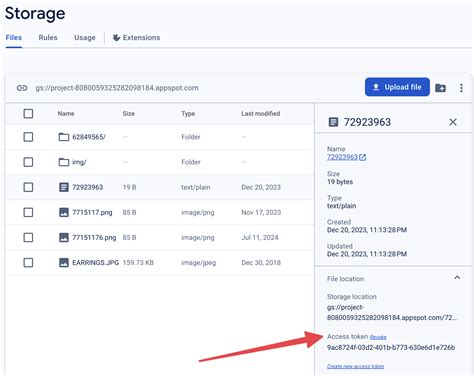474x376 pixels.
Task: Open the Extensions tab
Action: 137,37
